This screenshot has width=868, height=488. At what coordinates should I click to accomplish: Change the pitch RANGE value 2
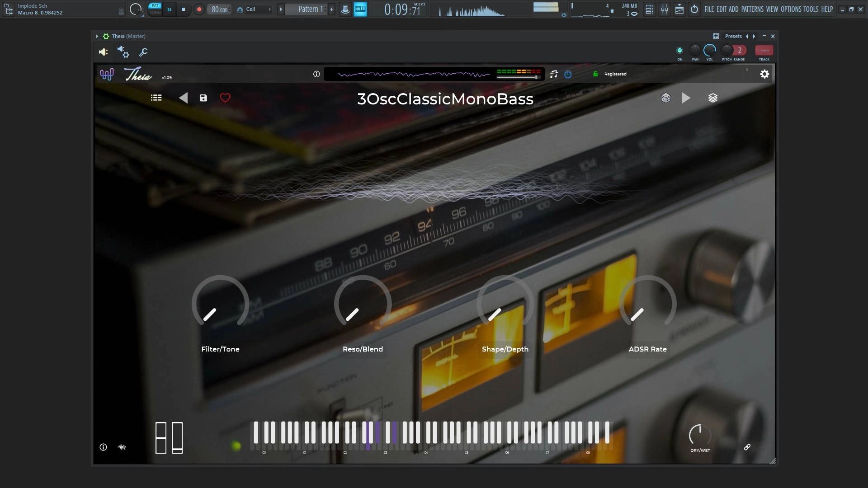click(x=740, y=50)
